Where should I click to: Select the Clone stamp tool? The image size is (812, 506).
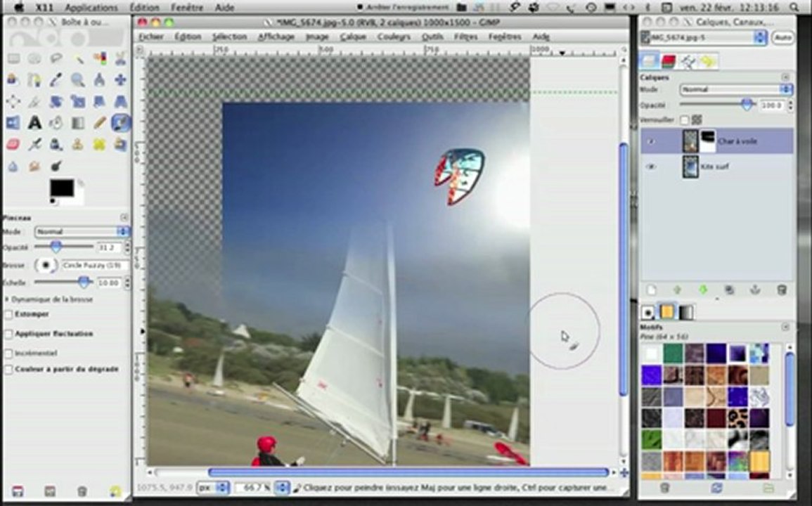point(77,144)
